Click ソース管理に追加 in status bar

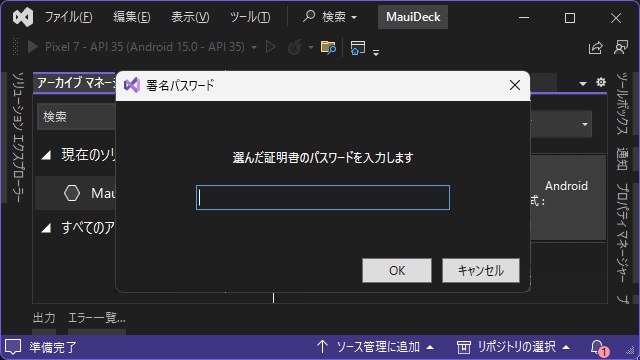[378, 347]
